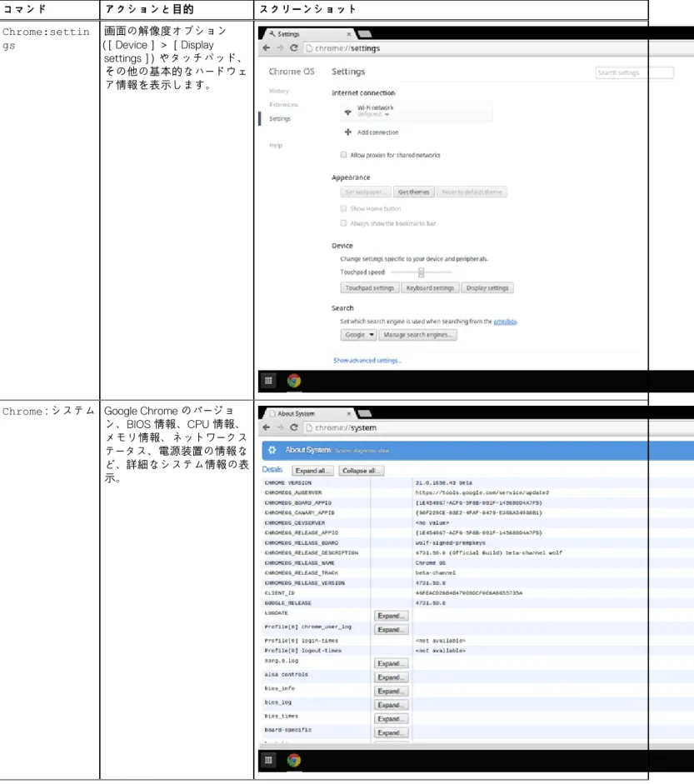Expand the bios_log row
The height and width of the screenshot is (784, 694).
click(391, 705)
